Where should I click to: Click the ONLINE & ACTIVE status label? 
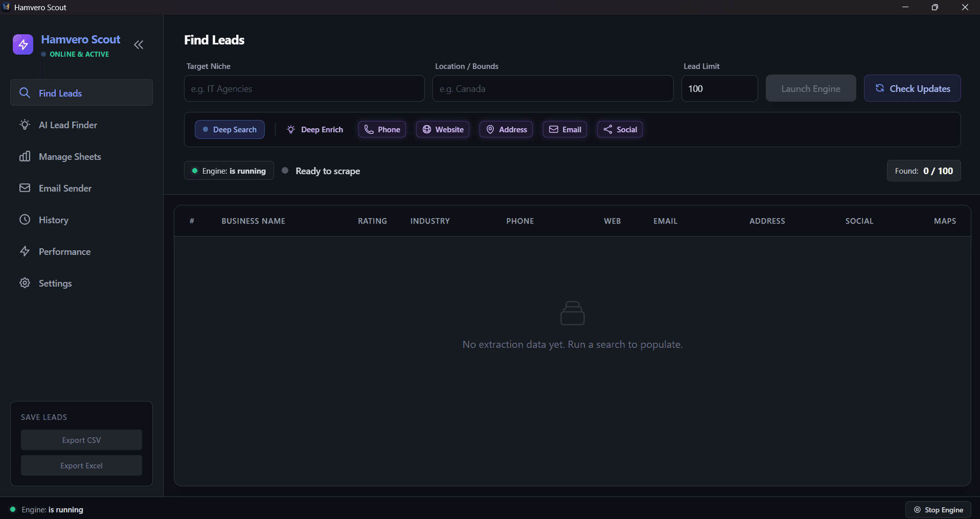coord(79,54)
